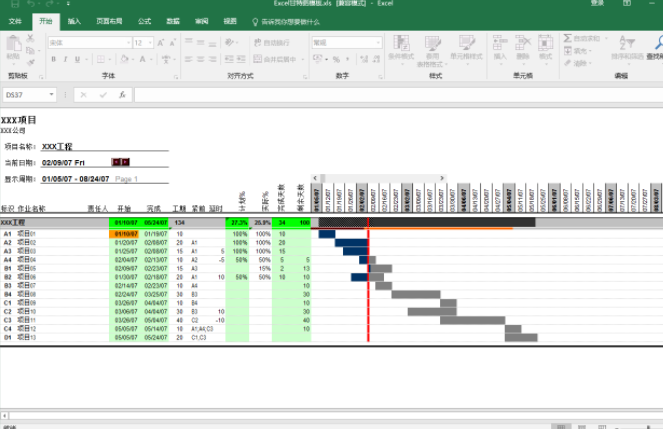Viewport: 663px width, 429px height.
Task: Toggle Wrap Text (自动换行)
Action: [271, 43]
